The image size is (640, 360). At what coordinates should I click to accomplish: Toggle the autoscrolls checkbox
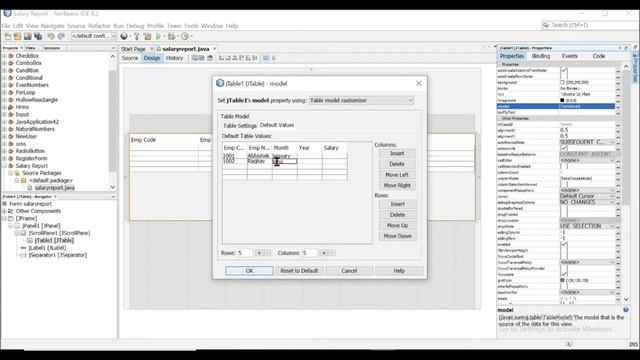click(564, 149)
